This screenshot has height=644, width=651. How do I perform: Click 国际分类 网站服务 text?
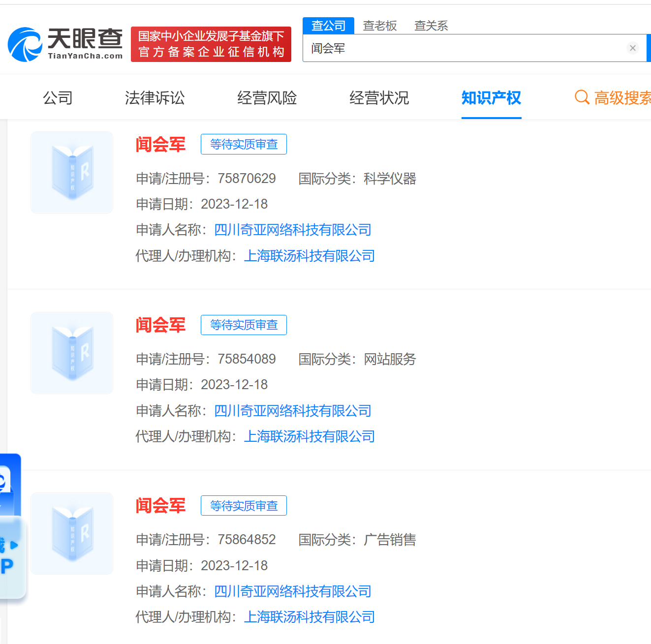(357, 359)
